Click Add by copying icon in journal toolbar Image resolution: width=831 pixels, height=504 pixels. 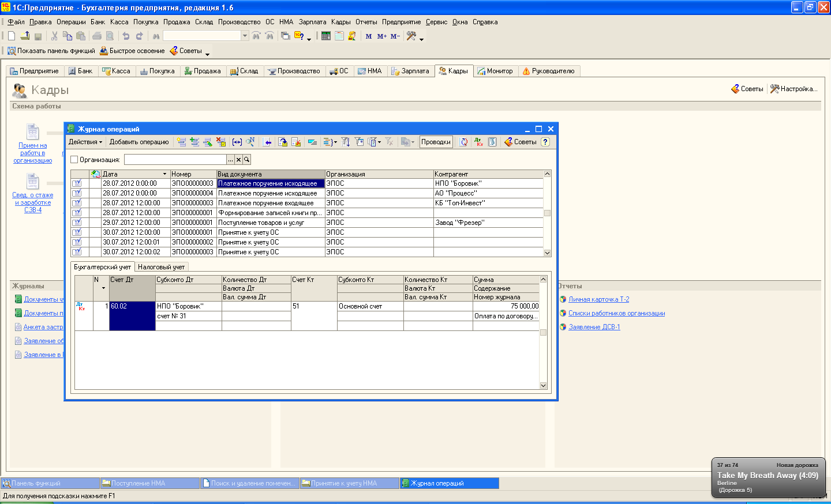point(194,142)
